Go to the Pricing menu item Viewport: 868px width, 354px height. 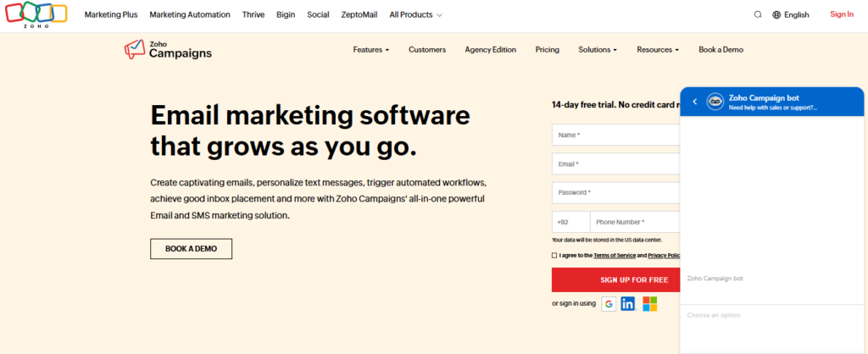click(548, 50)
